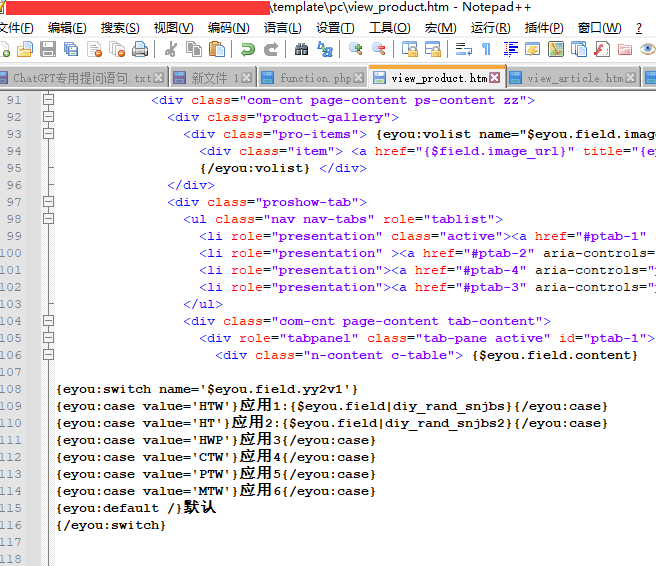Image resolution: width=656 pixels, height=566 pixels.
Task: Toggle synchronized vertical scrolling icon
Action: click(x=410, y=49)
